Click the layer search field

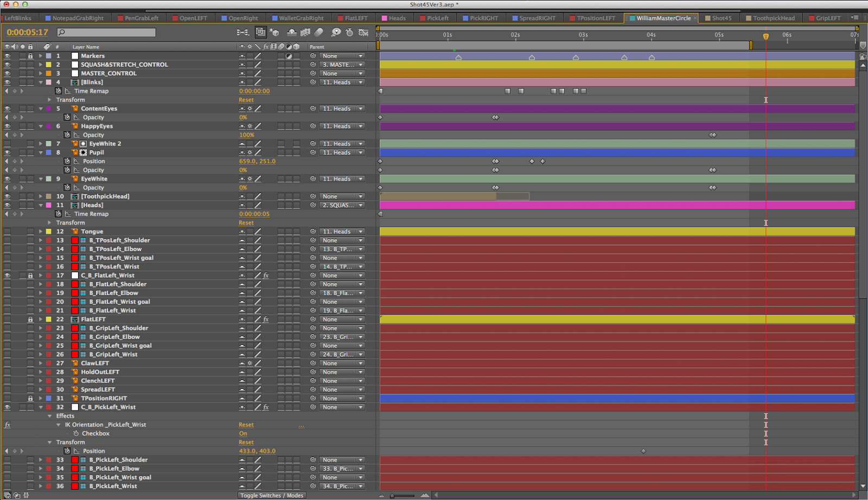pos(106,33)
